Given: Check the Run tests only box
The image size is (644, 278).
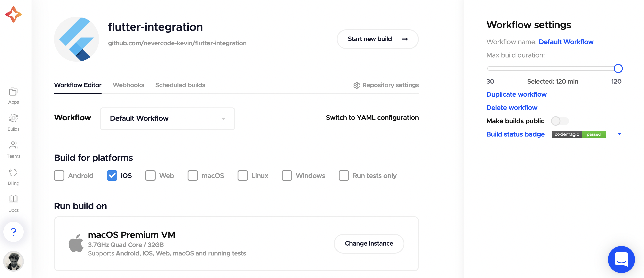Looking at the screenshot, I should tap(344, 176).
